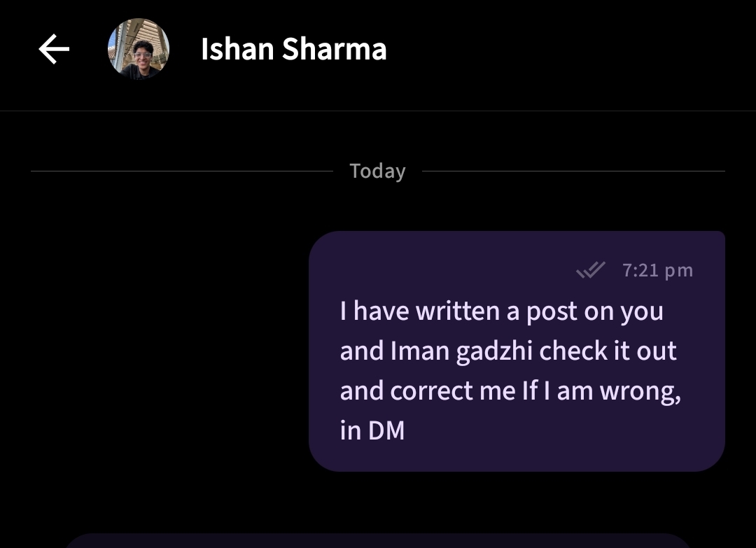The image size is (756, 548).
Task: Click the divider line left of "Today"
Action: click(182, 171)
